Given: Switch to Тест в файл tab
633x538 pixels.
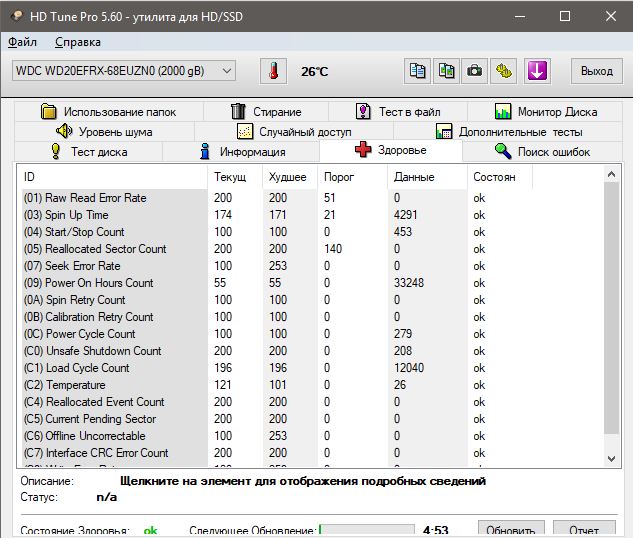Looking at the screenshot, I should click(x=398, y=111).
